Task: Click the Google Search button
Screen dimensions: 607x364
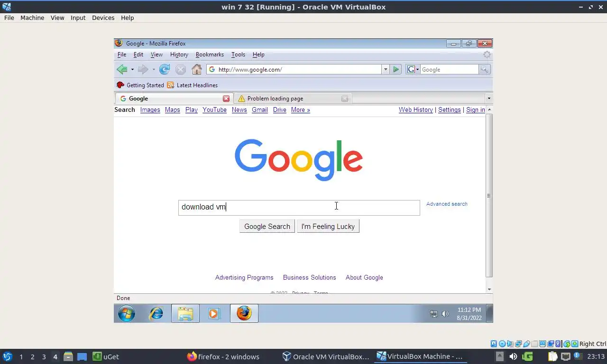Action: click(x=267, y=226)
